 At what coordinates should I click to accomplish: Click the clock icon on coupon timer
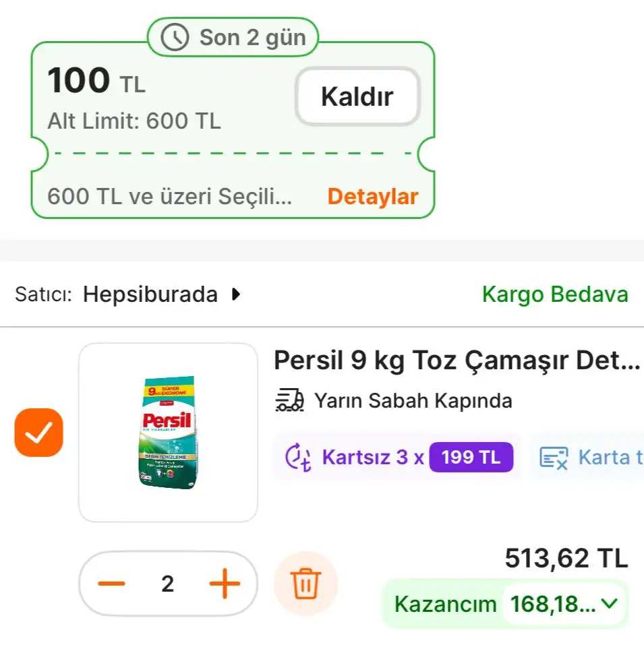pos(175,38)
